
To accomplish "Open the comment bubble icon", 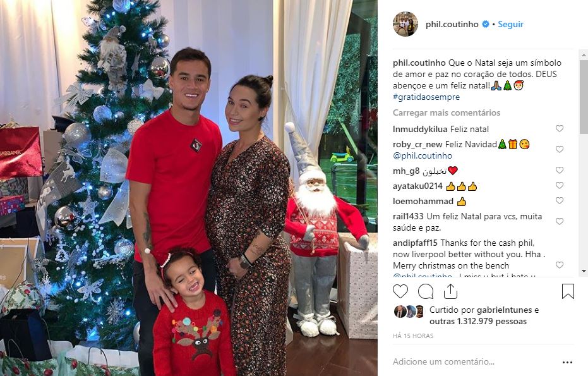I will click(x=426, y=291).
